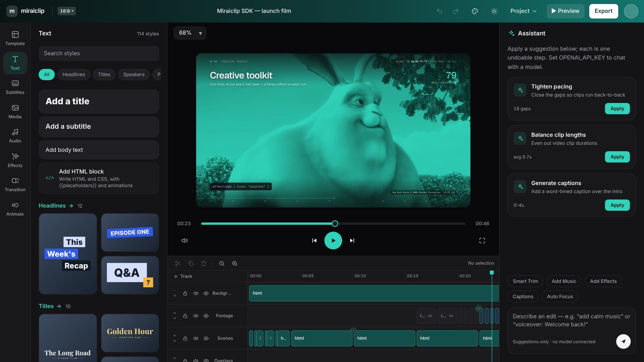The width and height of the screenshot is (644, 362).
Task: Toggle visibility of Footage track
Action: coord(206,316)
